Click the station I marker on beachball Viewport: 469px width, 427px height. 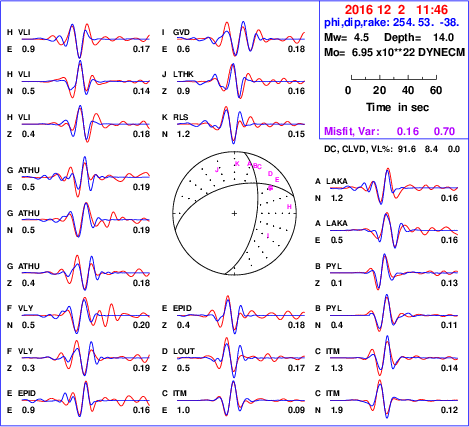click(268, 236)
